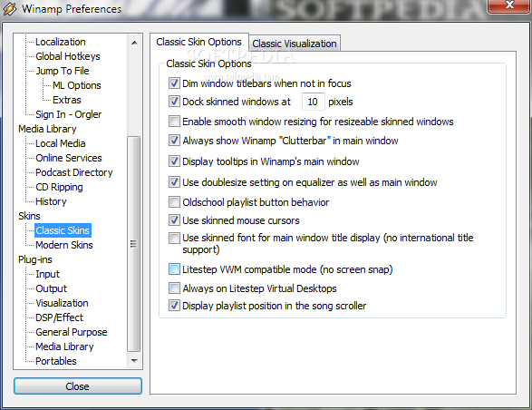This screenshot has height=410, width=532.
Task: Open Media Library under Plug-ins
Action: coord(64,347)
